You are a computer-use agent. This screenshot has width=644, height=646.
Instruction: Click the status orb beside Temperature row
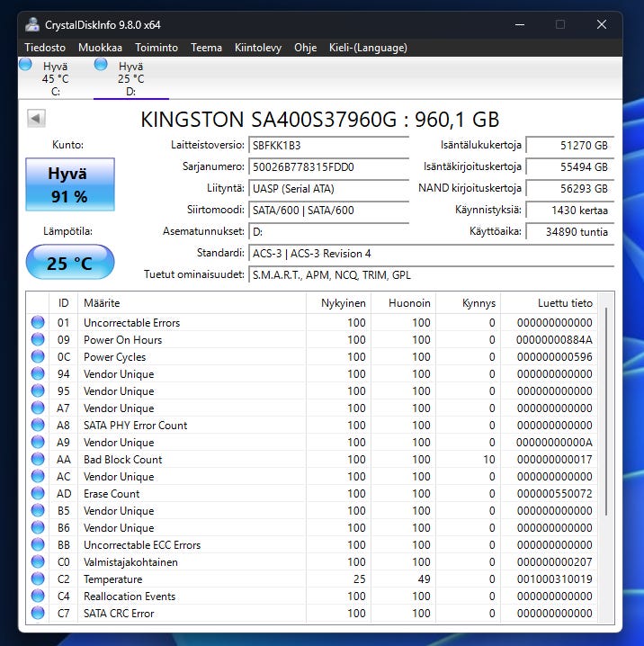pyautogui.click(x=38, y=579)
